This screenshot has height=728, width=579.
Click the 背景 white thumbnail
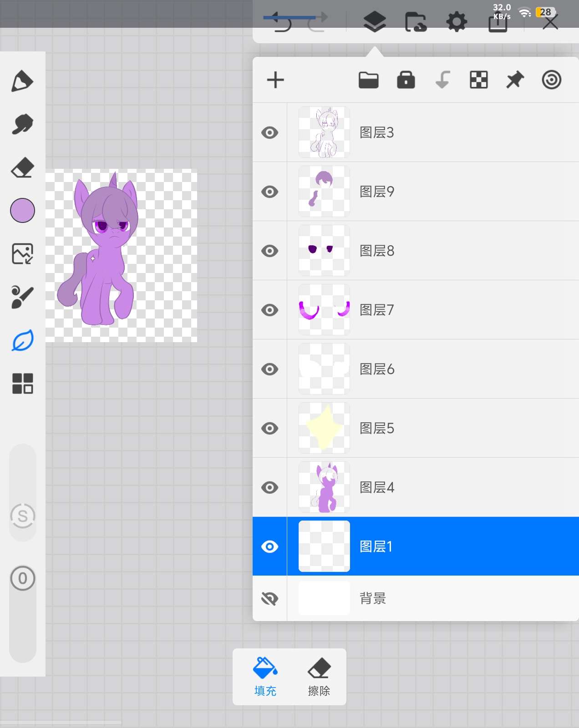click(324, 598)
